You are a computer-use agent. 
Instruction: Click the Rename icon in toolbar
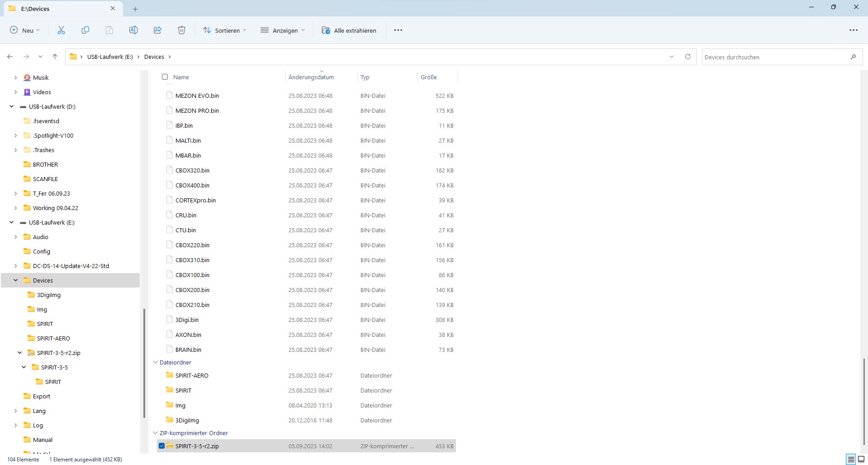tap(133, 30)
